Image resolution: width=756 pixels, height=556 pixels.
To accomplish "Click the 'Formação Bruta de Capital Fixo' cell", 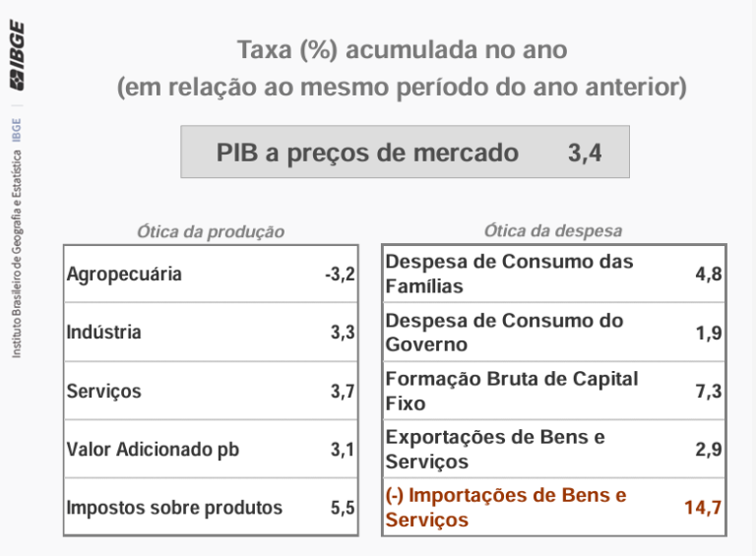I will [x=512, y=391].
